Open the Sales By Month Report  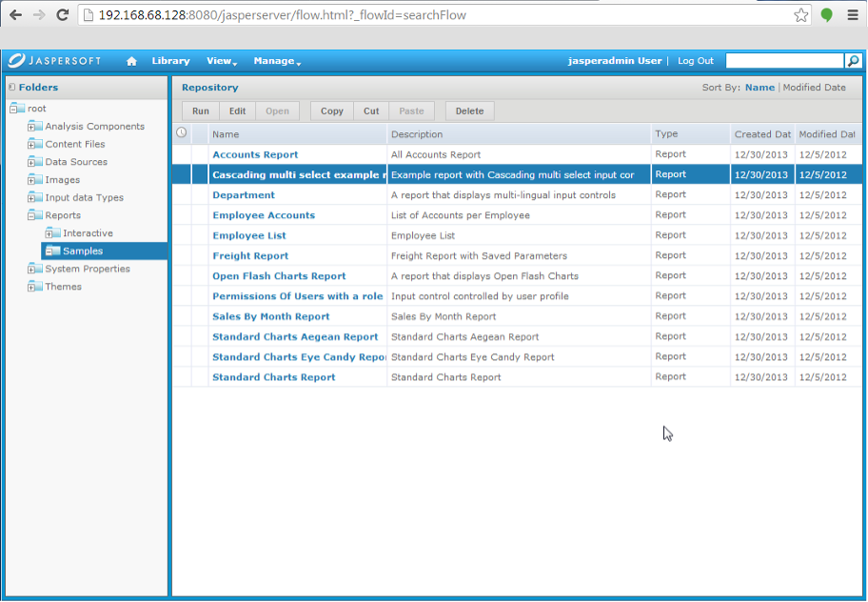pos(270,316)
